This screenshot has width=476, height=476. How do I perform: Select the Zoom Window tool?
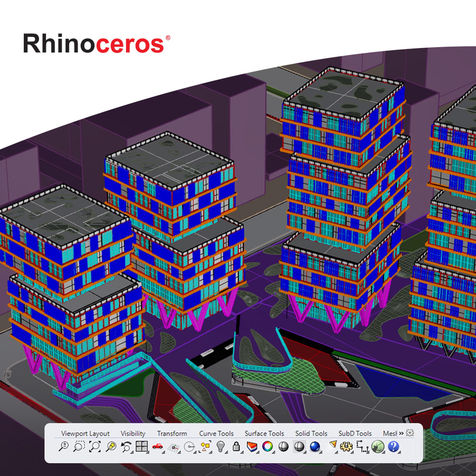coord(79,446)
